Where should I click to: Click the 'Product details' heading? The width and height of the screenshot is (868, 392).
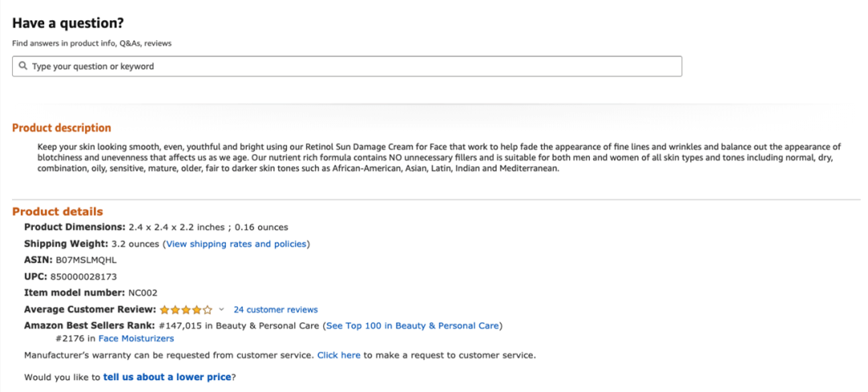click(x=58, y=212)
